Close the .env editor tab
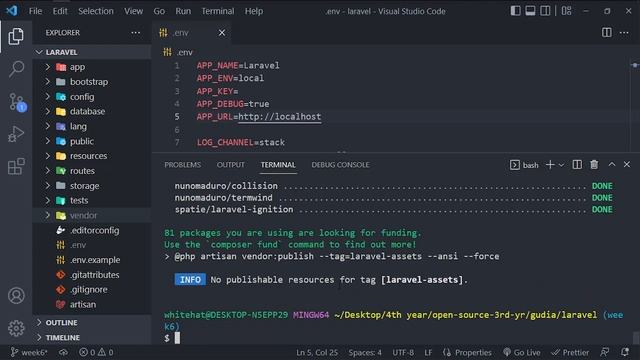This screenshot has height=360, width=640. (x=222, y=33)
